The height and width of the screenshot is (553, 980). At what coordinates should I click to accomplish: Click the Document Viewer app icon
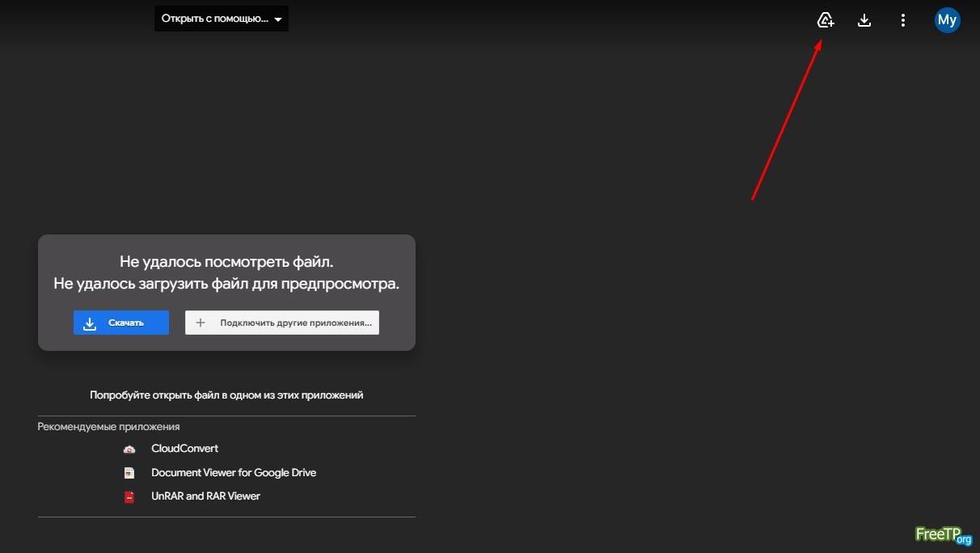[x=129, y=473]
